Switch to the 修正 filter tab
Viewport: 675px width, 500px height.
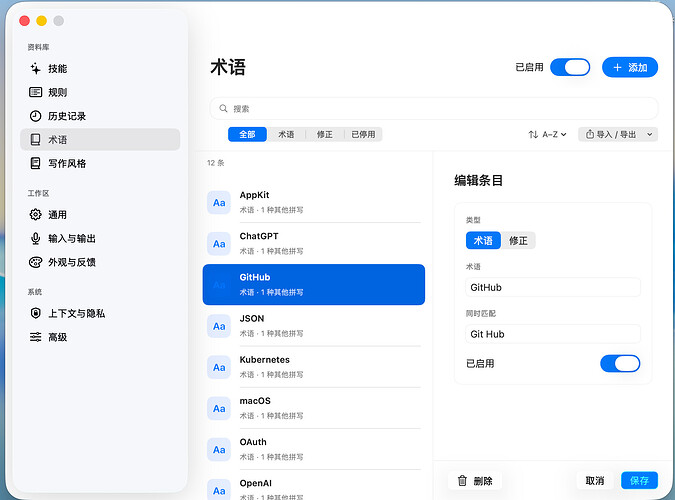click(325, 134)
